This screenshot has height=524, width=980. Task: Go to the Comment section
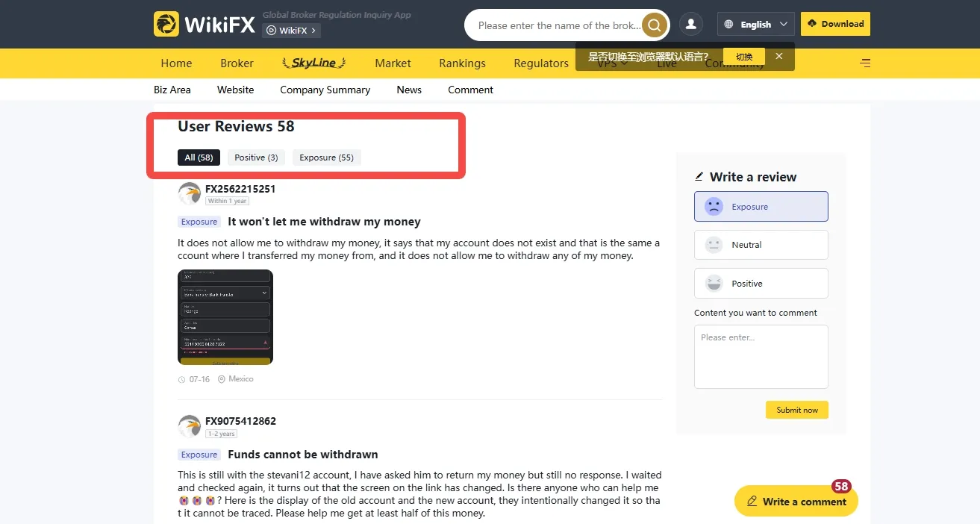[x=470, y=90]
